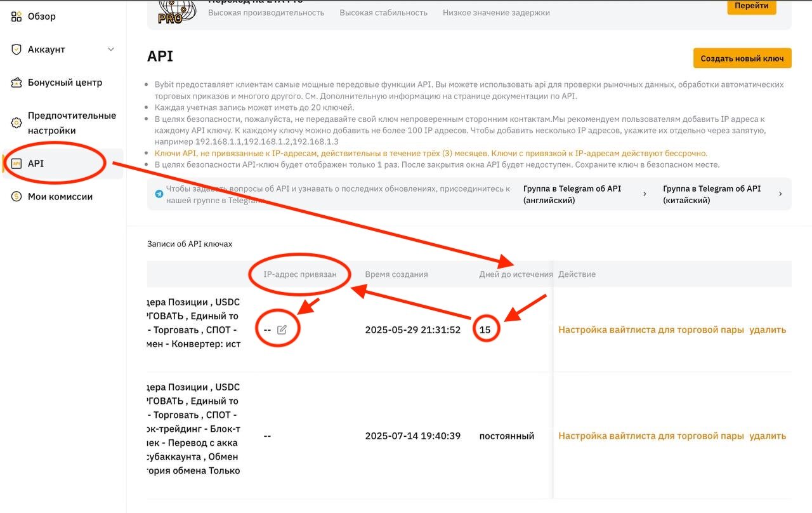Open Настройка вайтлиста for key expiring in 15 days

pyautogui.click(x=651, y=330)
